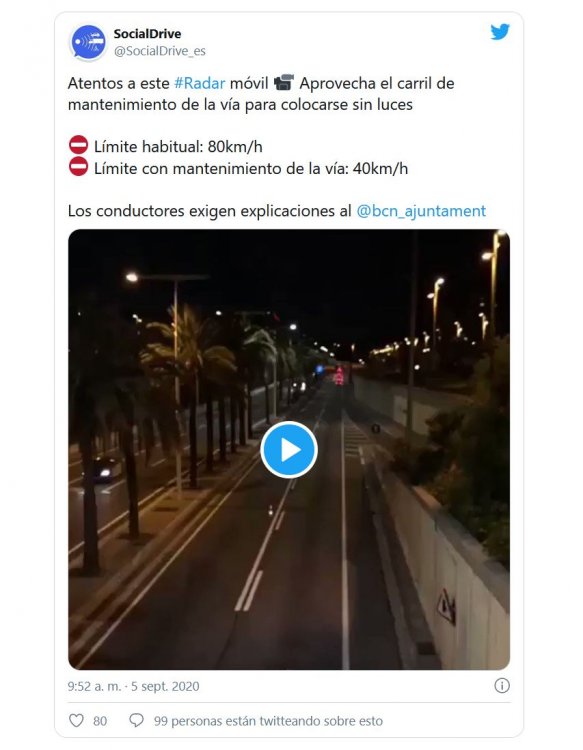This screenshot has width=583, height=750.
Task: Click the heart like icon
Action: point(77,720)
